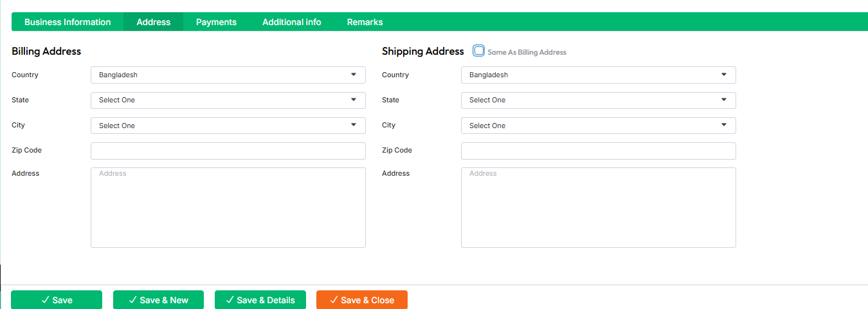Go to the Additional info tab
This screenshot has height=309, width=868.
pyautogui.click(x=292, y=22)
